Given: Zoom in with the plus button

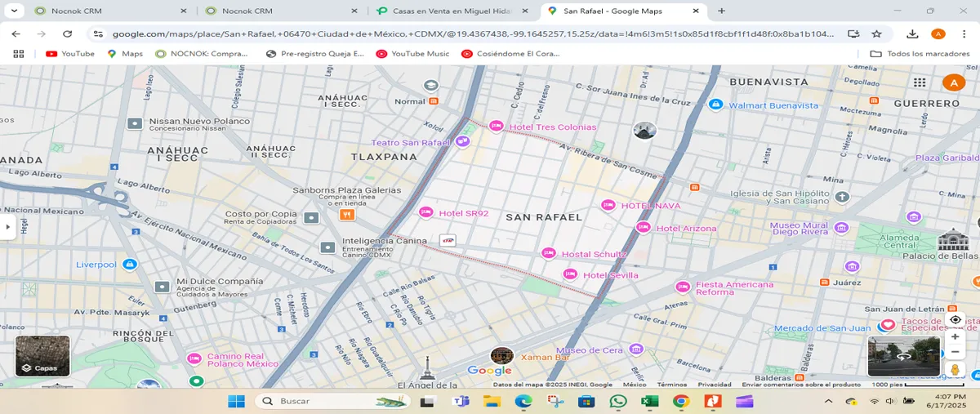Looking at the screenshot, I should pos(955,336).
